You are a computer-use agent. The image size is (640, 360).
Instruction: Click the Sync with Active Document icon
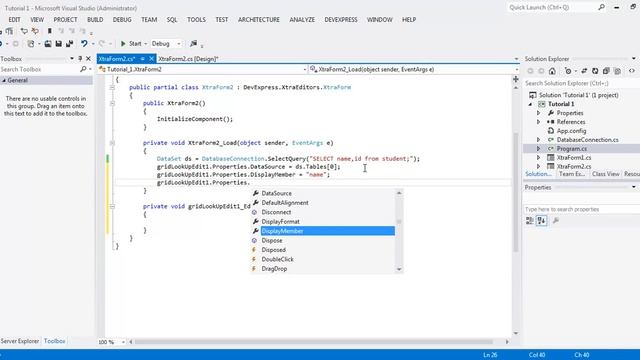coord(584,71)
